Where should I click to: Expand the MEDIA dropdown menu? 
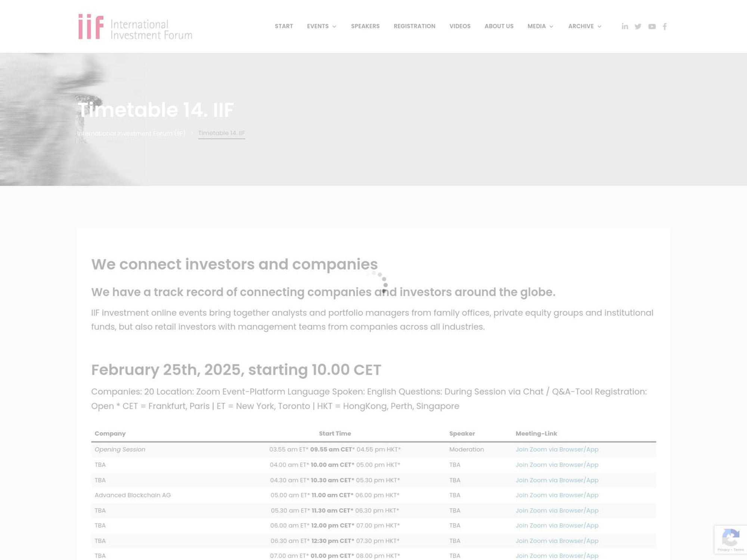[539, 26]
